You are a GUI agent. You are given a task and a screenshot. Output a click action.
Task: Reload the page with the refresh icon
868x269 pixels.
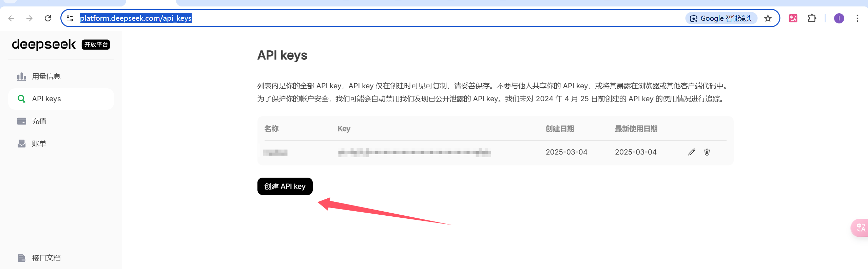click(48, 18)
